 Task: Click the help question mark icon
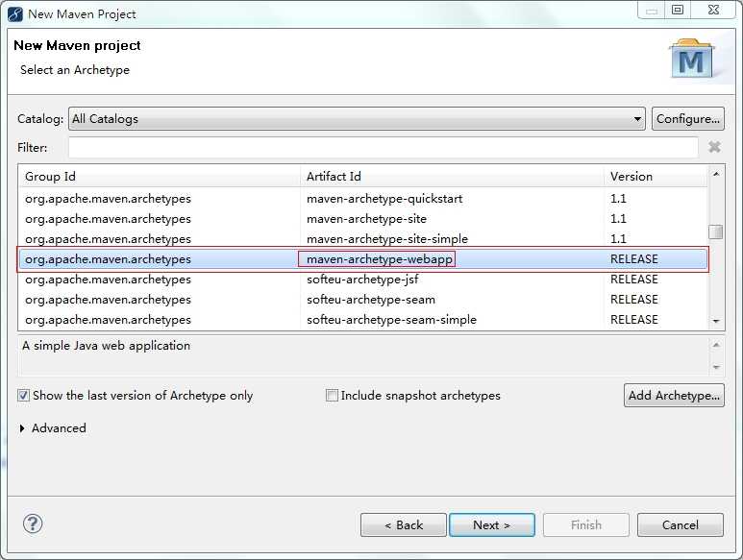33,524
